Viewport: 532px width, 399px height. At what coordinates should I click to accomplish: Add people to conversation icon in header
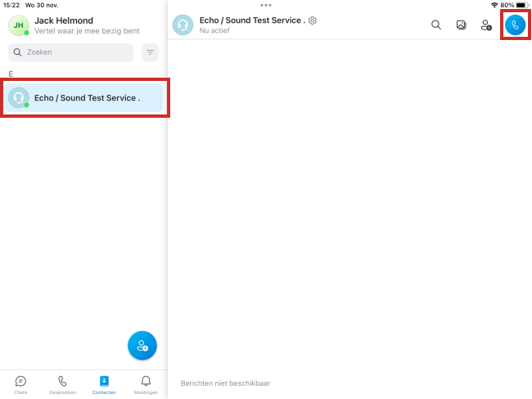tap(486, 25)
